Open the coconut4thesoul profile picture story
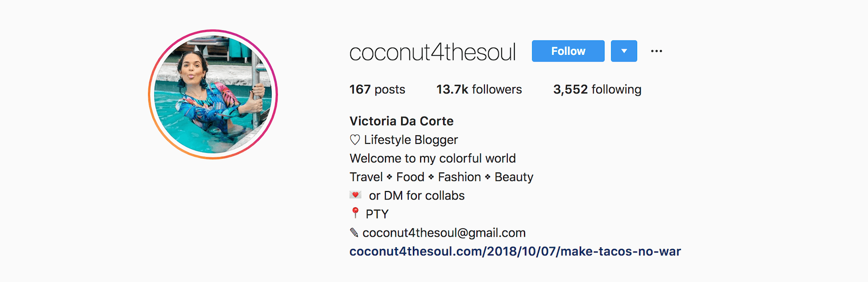The height and width of the screenshot is (282, 868). click(x=213, y=94)
